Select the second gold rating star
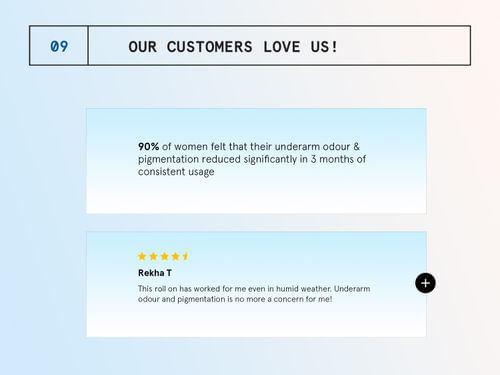The image size is (500, 375). 153,256
